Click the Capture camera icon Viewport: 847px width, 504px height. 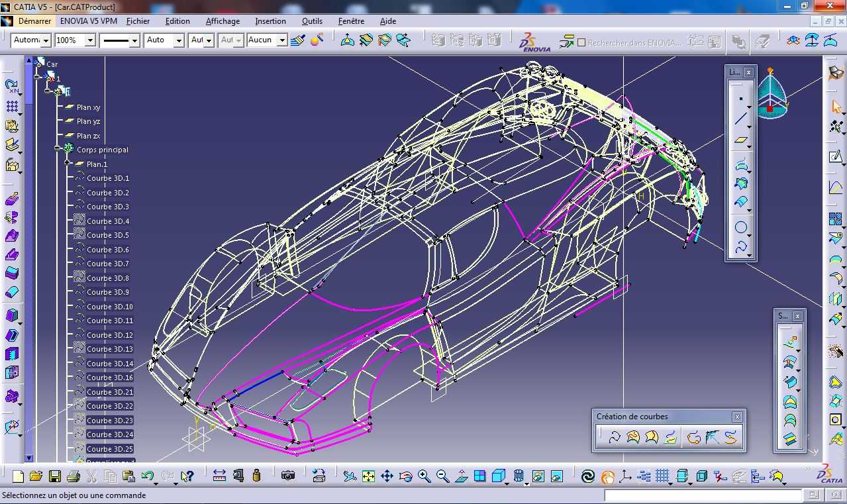[x=287, y=476]
